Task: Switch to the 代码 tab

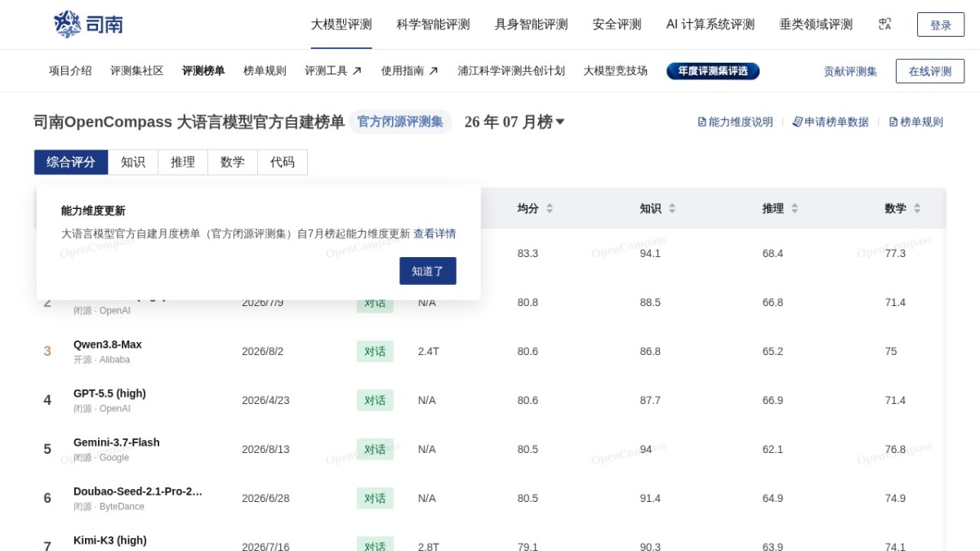Action: pyautogui.click(x=283, y=162)
